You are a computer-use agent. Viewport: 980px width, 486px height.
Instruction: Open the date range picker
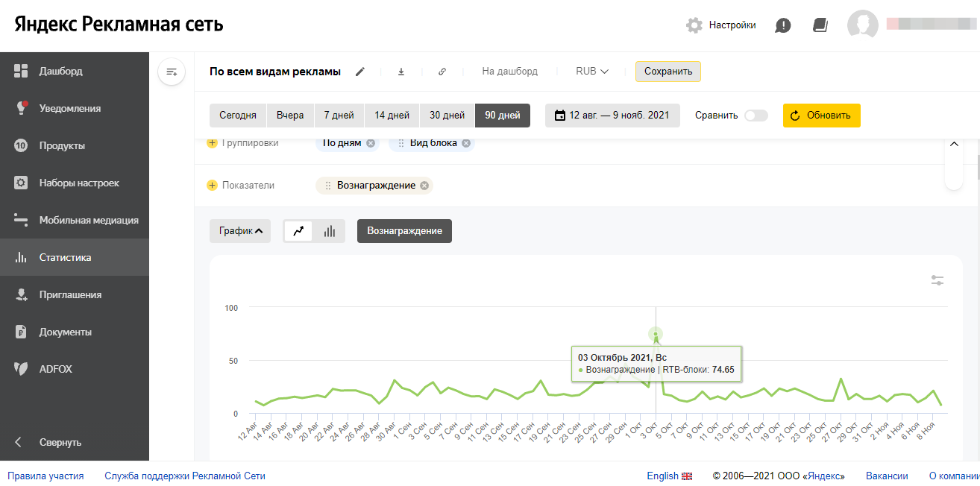coord(612,116)
